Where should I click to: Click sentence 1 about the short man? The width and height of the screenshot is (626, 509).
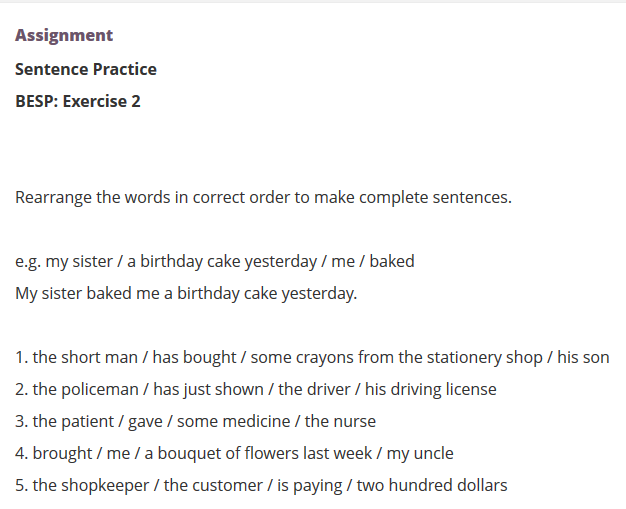pyautogui.click(x=312, y=358)
